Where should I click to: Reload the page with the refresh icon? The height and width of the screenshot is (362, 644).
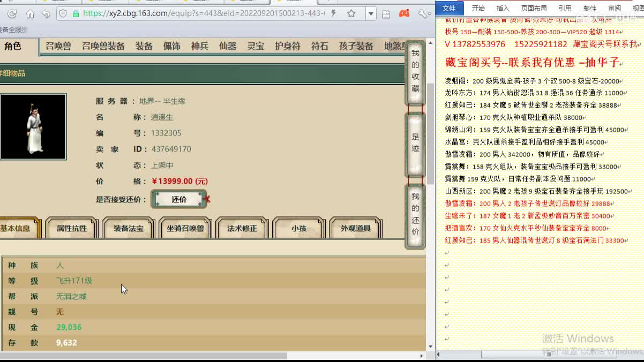point(12,14)
